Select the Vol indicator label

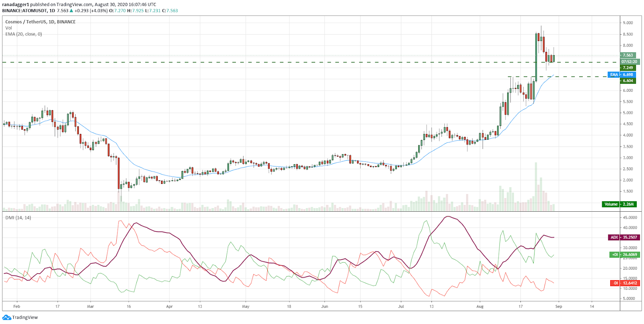8,28
